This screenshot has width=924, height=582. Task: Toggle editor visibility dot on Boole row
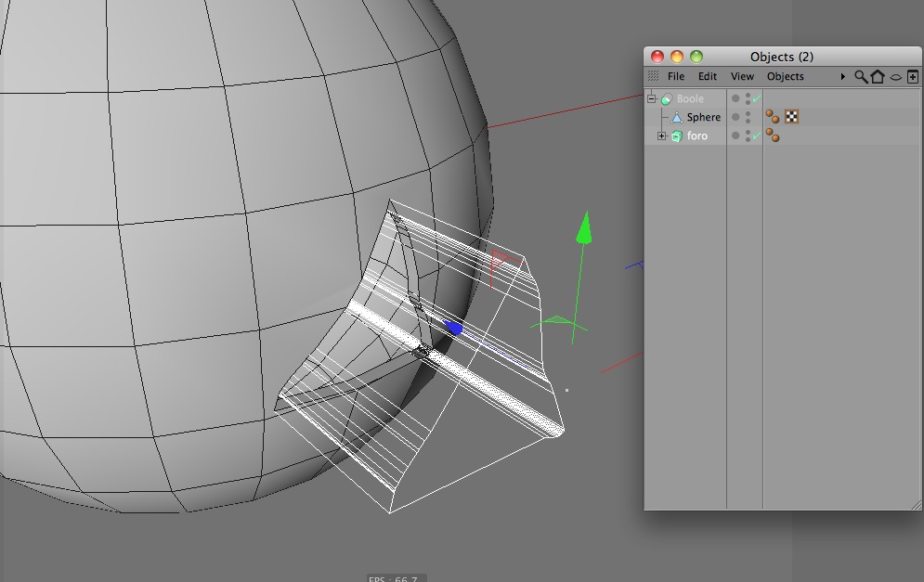click(748, 95)
